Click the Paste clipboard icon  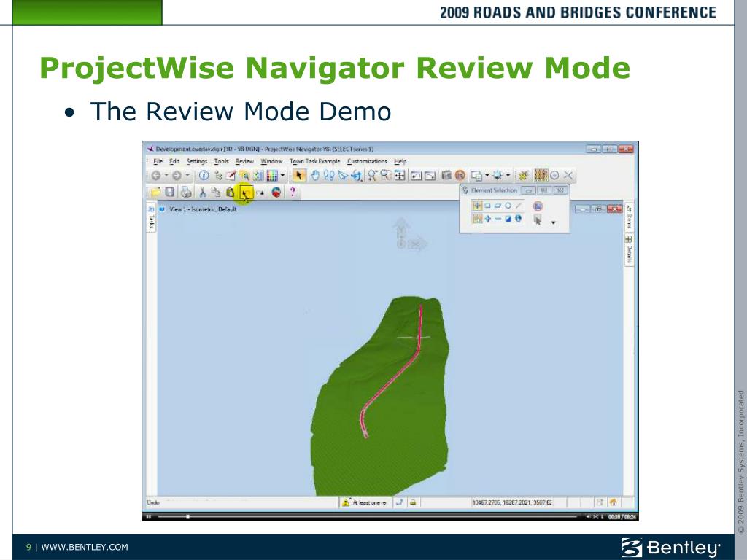click(x=231, y=192)
